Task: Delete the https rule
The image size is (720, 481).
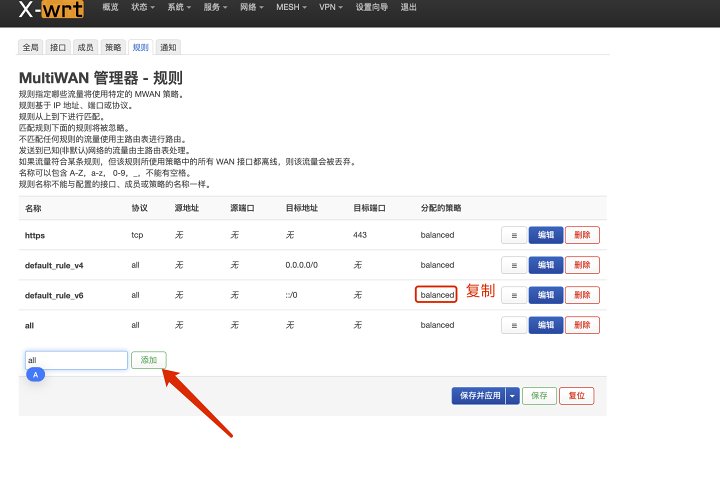Action: (x=582, y=235)
